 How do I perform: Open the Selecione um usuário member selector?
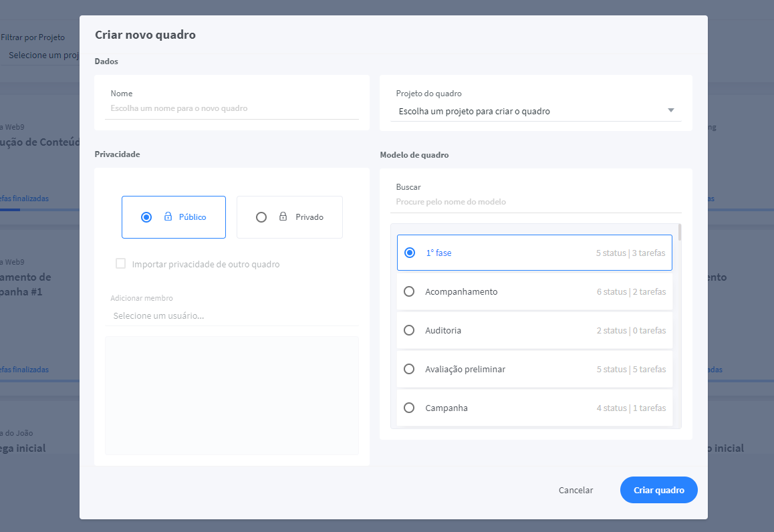click(231, 316)
